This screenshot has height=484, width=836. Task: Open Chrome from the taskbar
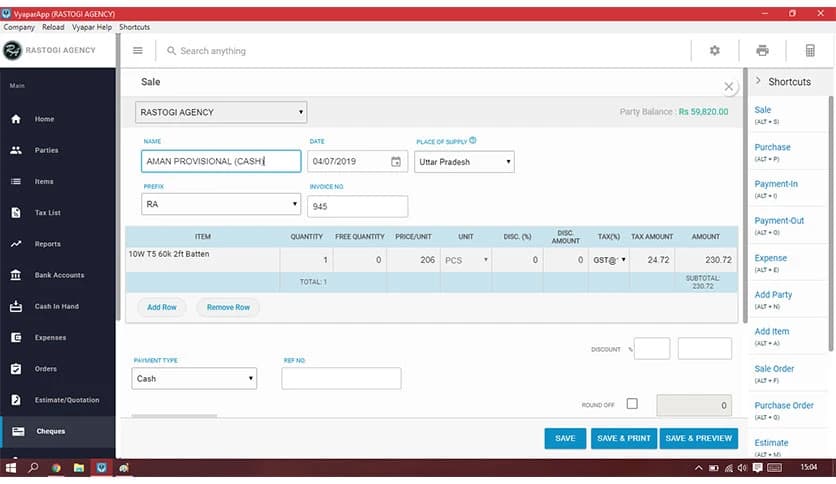pyautogui.click(x=56, y=468)
